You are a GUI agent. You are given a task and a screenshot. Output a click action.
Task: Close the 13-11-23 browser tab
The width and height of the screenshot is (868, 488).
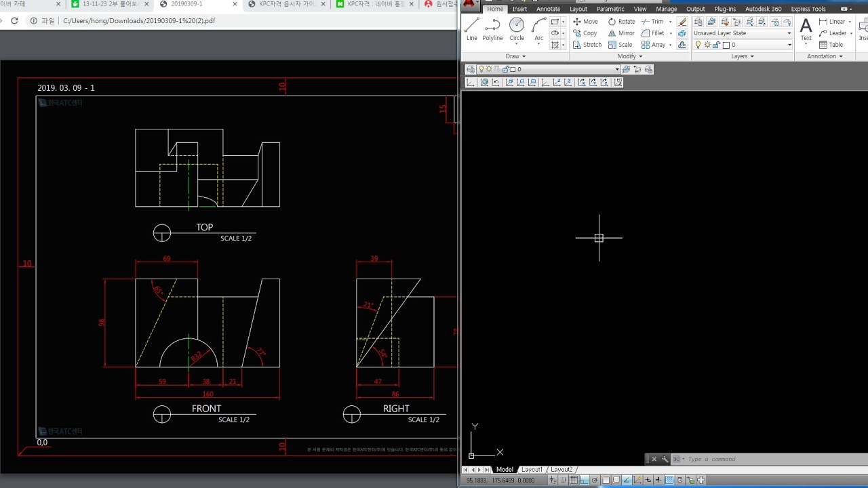click(x=146, y=4)
